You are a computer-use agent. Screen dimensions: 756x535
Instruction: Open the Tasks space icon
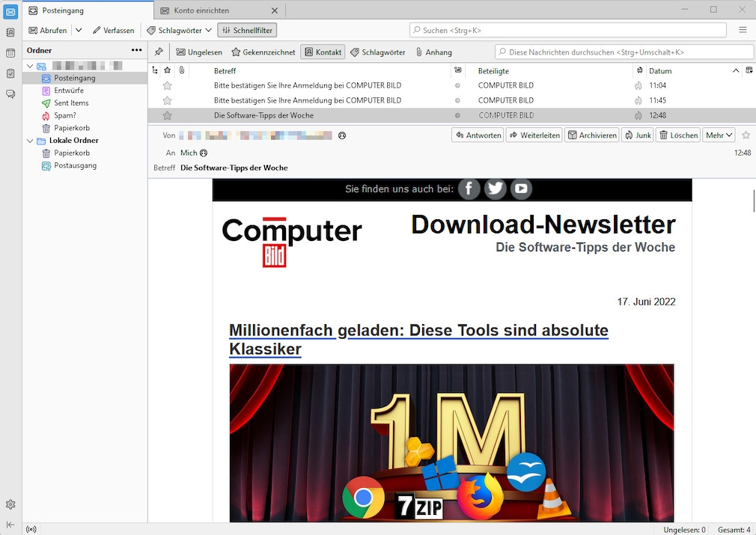[x=10, y=73]
